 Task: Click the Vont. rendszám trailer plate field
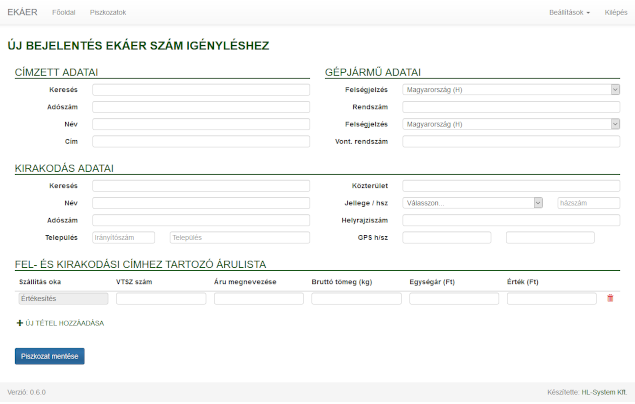(x=510, y=142)
